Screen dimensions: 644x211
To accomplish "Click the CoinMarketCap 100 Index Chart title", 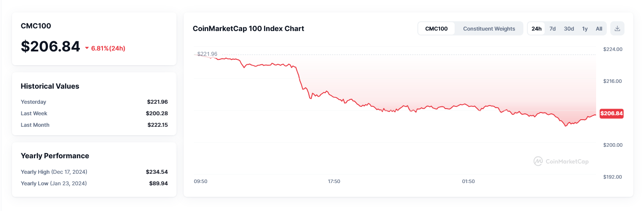I will (x=248, y=29).
